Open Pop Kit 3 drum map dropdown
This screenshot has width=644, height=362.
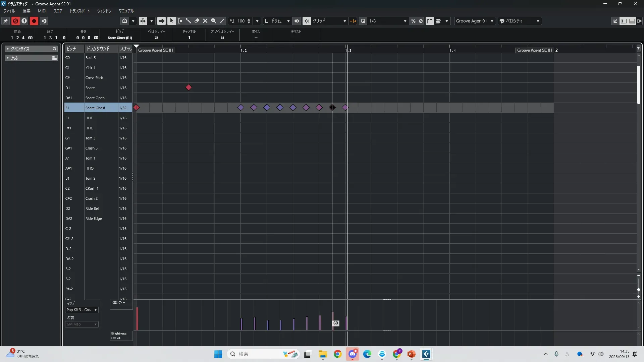(x=82, y=310)
